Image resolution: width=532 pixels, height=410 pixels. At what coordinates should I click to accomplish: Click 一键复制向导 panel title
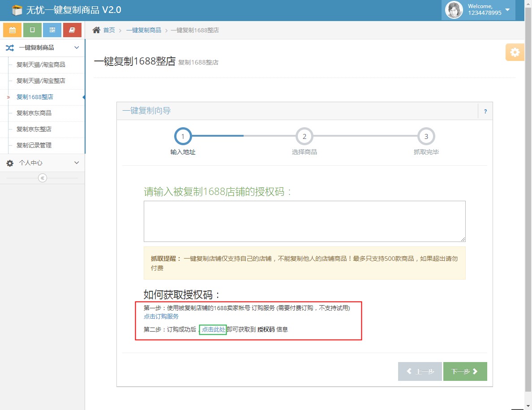click(x=146, y=111)
